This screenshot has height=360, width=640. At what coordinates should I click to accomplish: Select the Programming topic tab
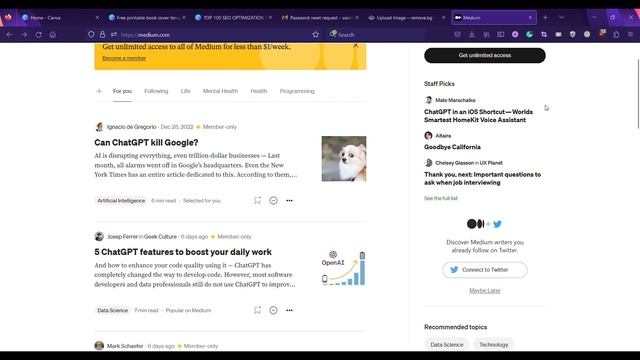297,91
